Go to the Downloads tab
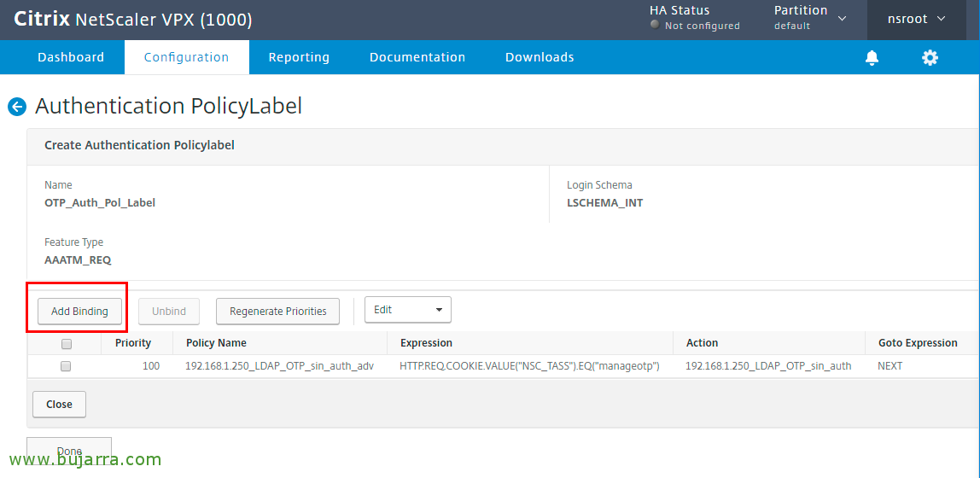The width and height of the screenshot is (980, 478). click(540, 57)
